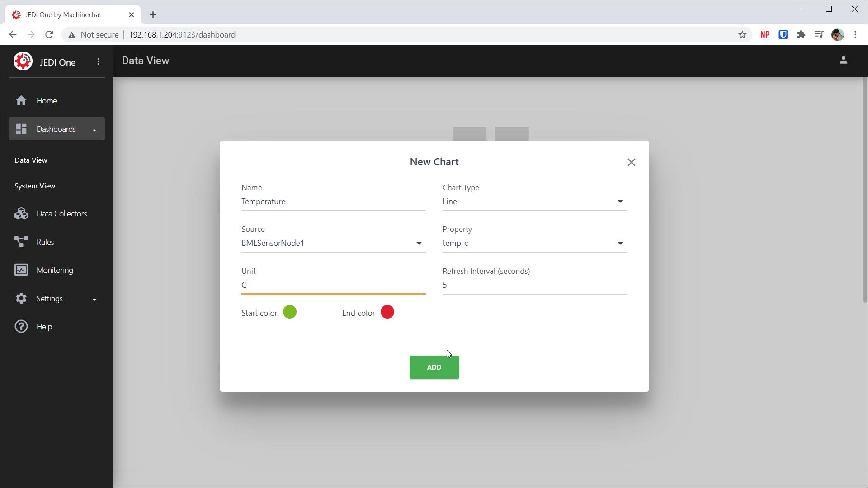Open Data Collectors from sidebar icon

21,214
